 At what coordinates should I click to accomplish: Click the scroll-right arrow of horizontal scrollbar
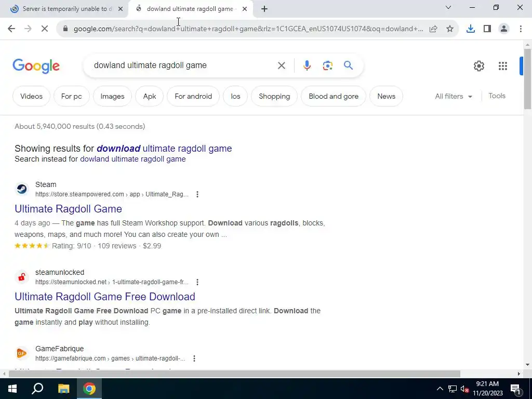(x=519, y=374)
